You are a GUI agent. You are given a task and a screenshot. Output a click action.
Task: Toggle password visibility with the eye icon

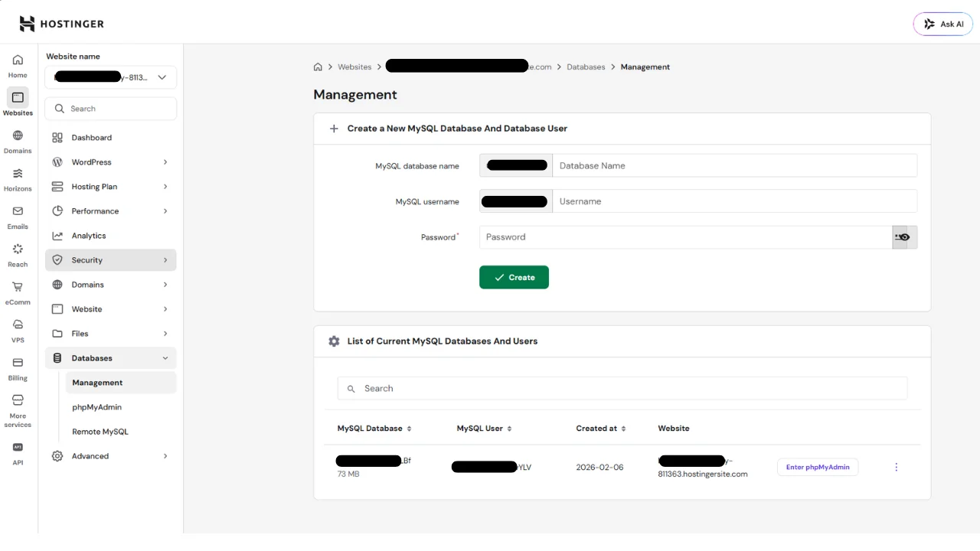904,237
